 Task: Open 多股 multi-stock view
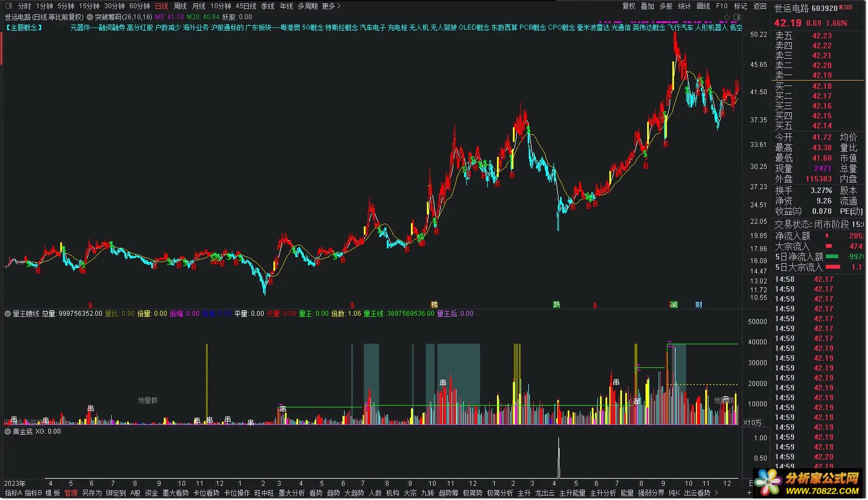click(666, 6)
